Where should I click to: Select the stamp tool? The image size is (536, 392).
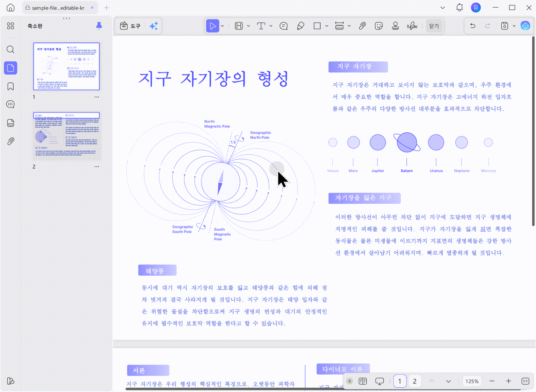pos(395,26)
